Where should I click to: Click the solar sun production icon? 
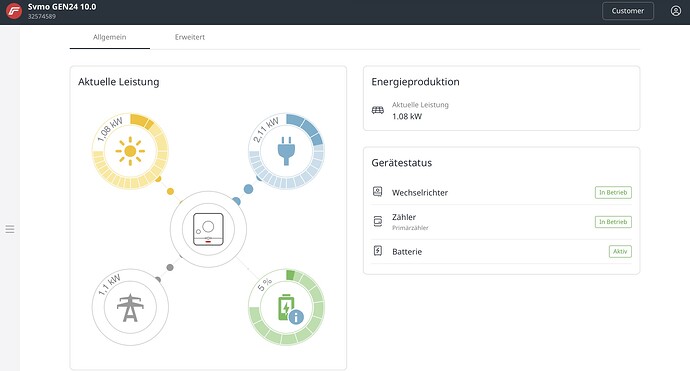pos(130,151)
